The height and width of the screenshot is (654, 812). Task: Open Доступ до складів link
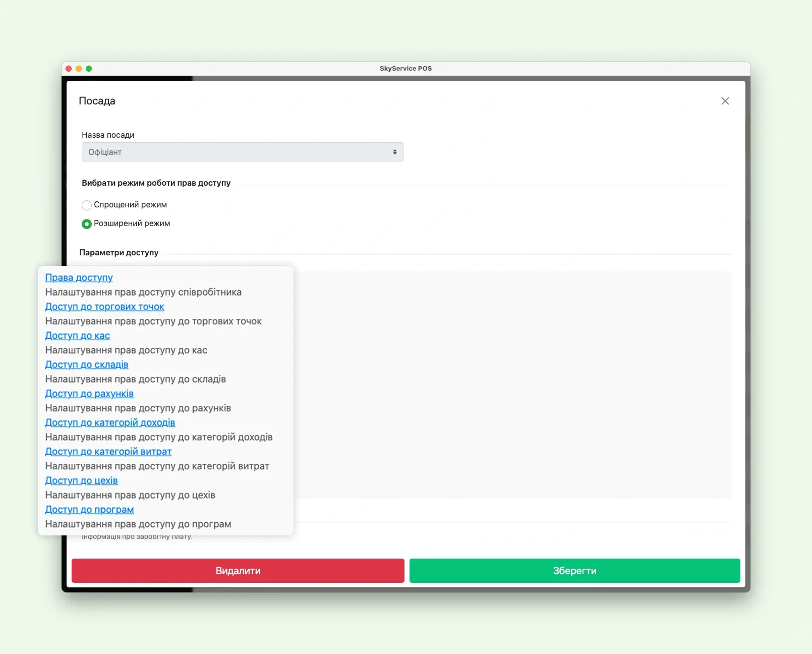point(87,364)
